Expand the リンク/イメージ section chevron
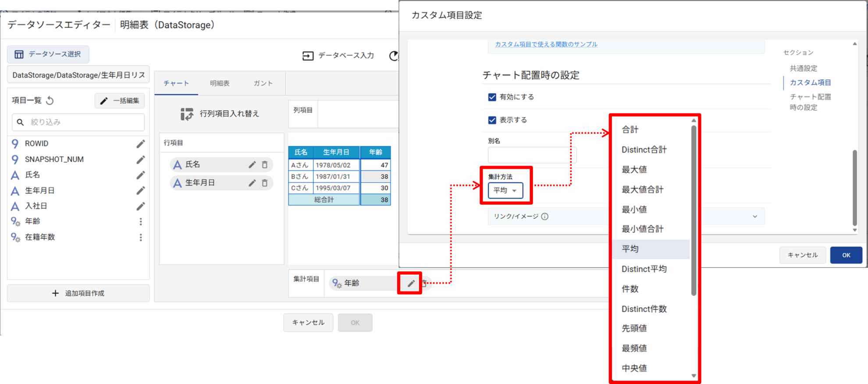Image resolution: width=868 pixels, height=384 pixels. 755,216
